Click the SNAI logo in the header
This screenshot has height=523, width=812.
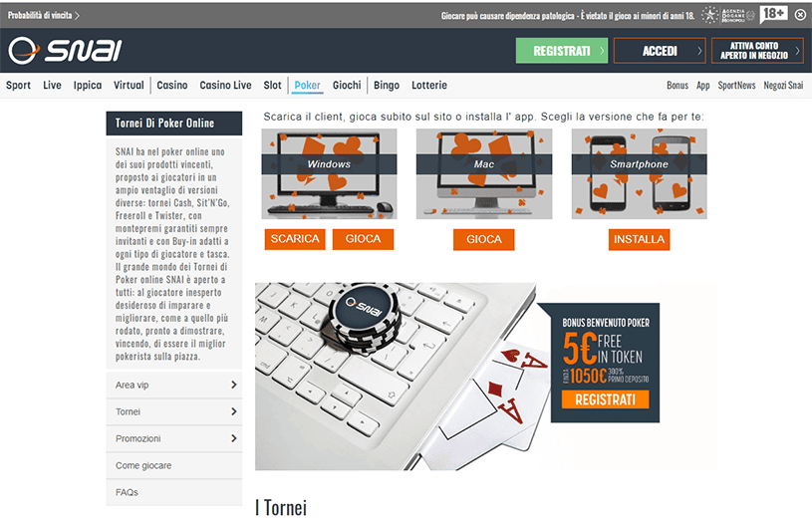tap(65, 51)
